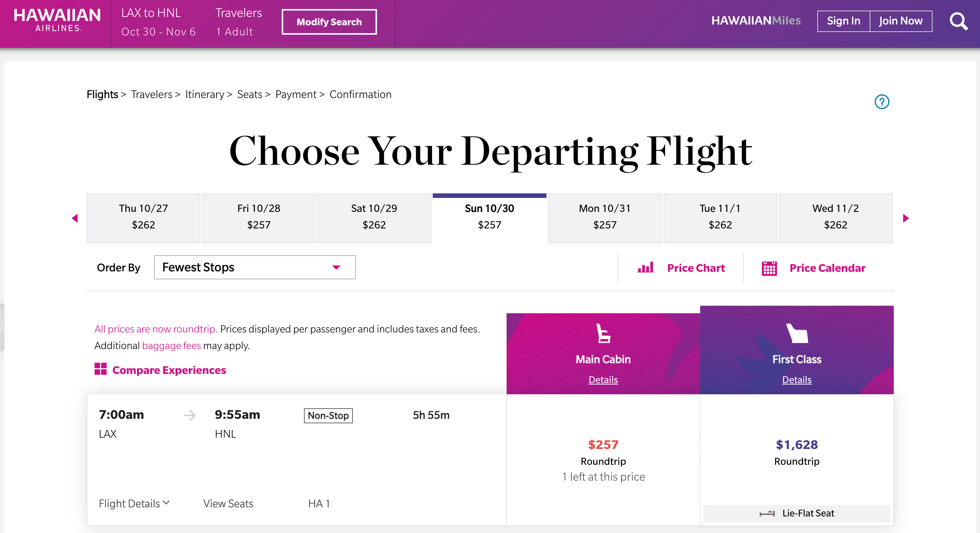Click the Hawaiian Airlines logo
The image size is (980, 533).
(57, 20)
